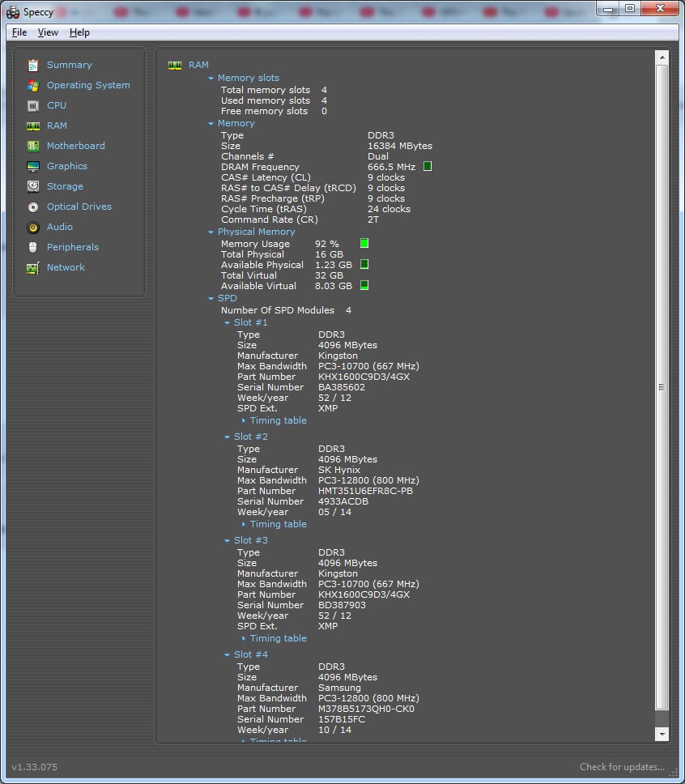
Task: Click the 8.03 GB Available Virtual value
Action: tap(334, 286)
